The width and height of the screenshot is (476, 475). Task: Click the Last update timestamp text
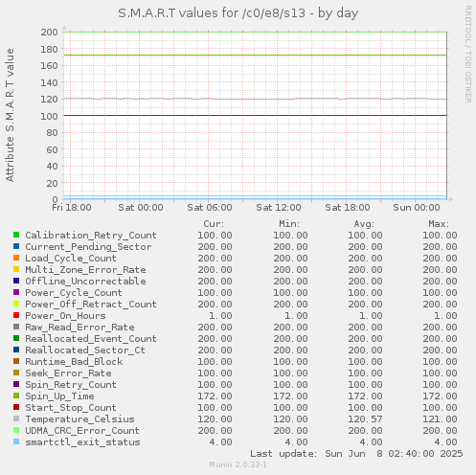[356, 454]
